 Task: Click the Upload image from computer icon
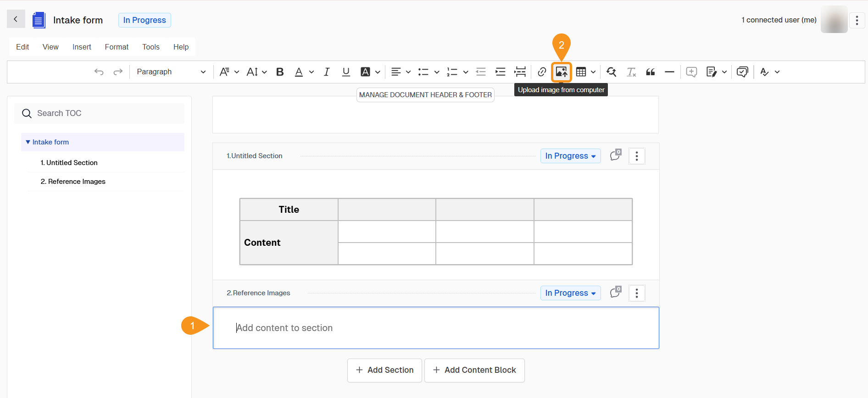pyautogui.click(x=561, y=72)
